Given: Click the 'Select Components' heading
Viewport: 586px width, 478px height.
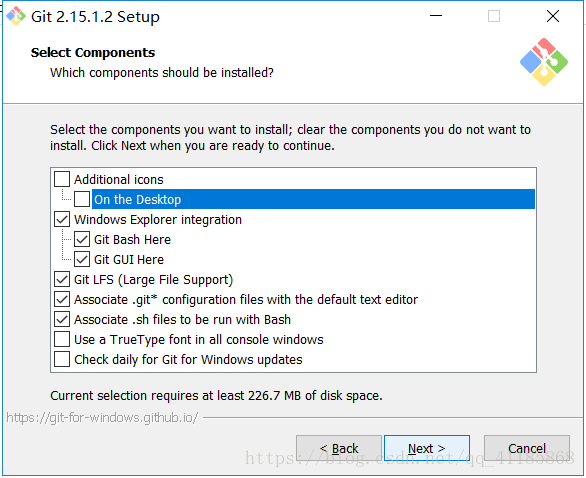Looking at the screenshot, I should point(93,53).
